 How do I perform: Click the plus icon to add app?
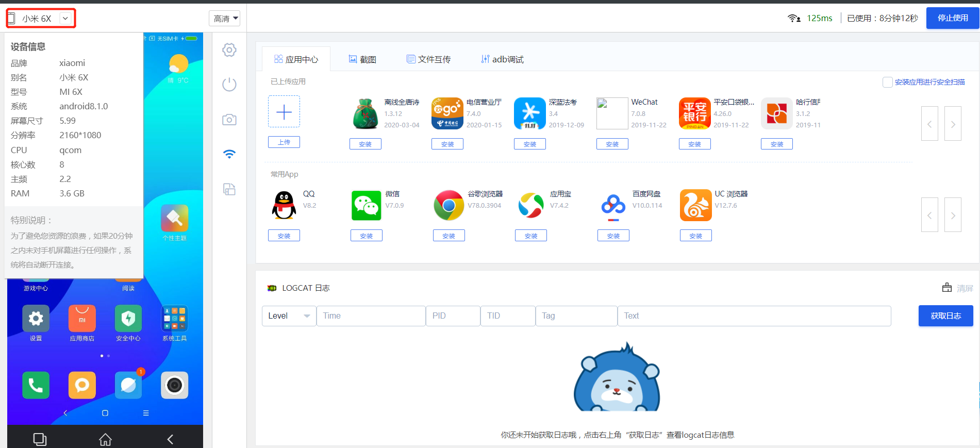click(x=284, y=111)
